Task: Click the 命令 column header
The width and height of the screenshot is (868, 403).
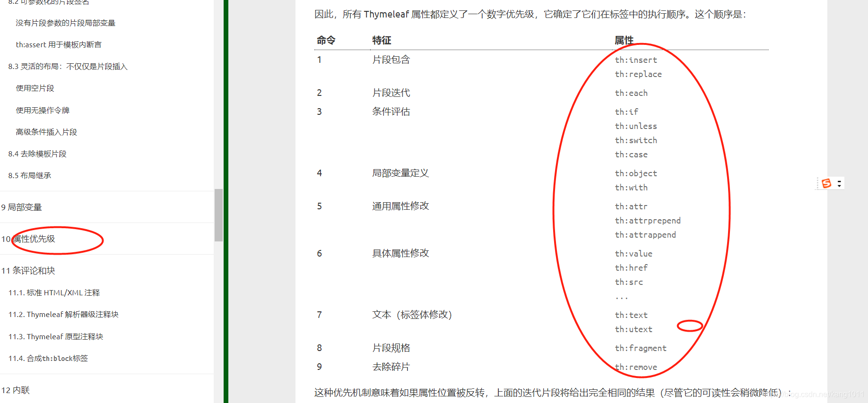Action: 326,40
